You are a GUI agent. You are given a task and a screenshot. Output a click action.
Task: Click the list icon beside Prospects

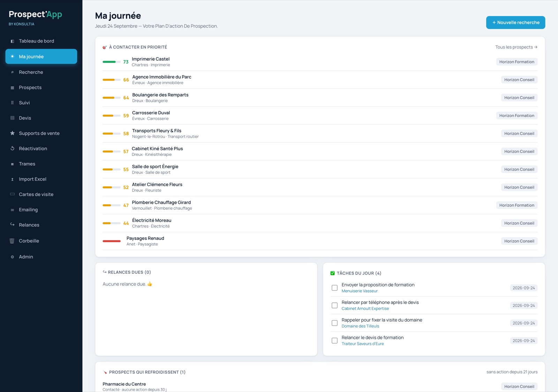pos(12,88)
